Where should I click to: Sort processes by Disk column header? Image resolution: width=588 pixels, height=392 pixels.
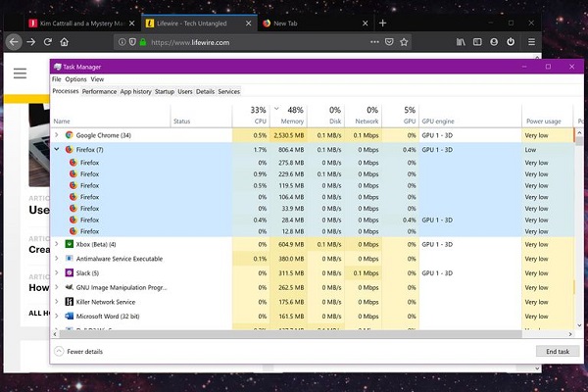326,116
